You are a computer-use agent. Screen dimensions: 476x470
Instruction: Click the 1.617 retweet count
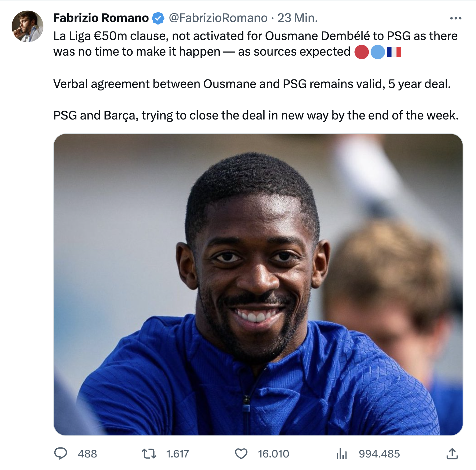(178, 454)
